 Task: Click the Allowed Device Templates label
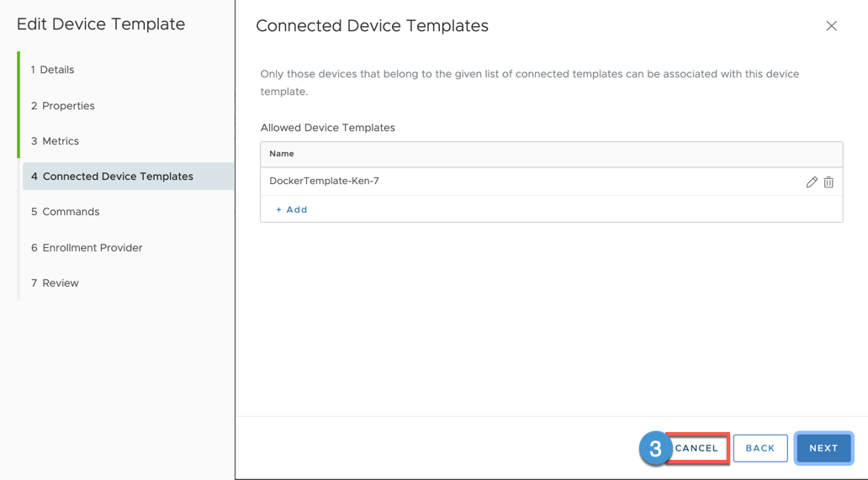(327, 128)
